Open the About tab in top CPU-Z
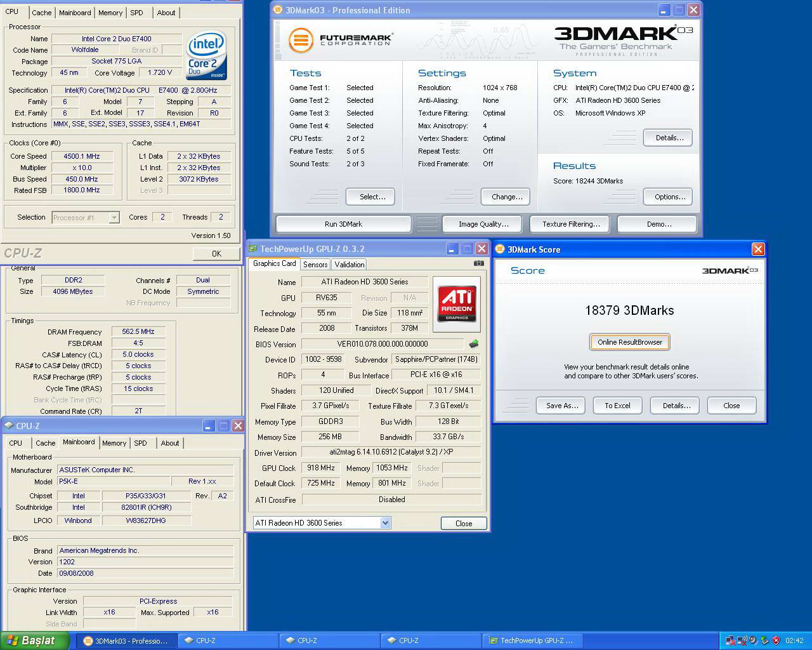This screenshot has height=650, width=812. (166, 13)
